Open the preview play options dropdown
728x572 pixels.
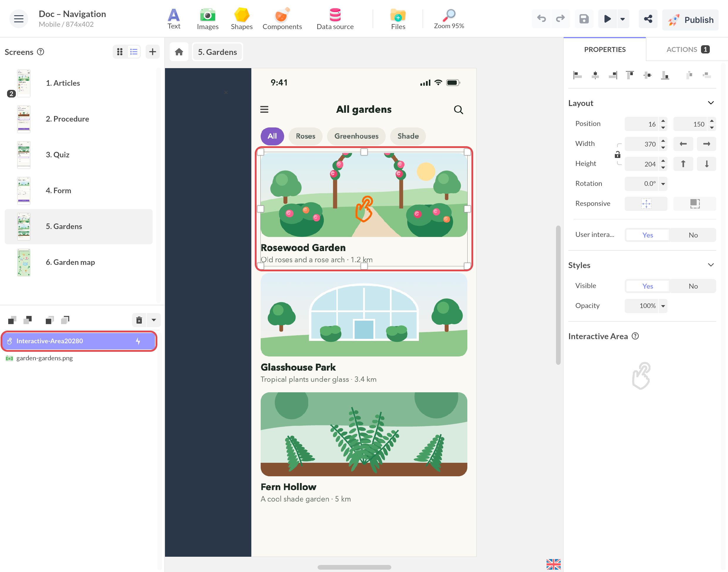tap(622, 19)
